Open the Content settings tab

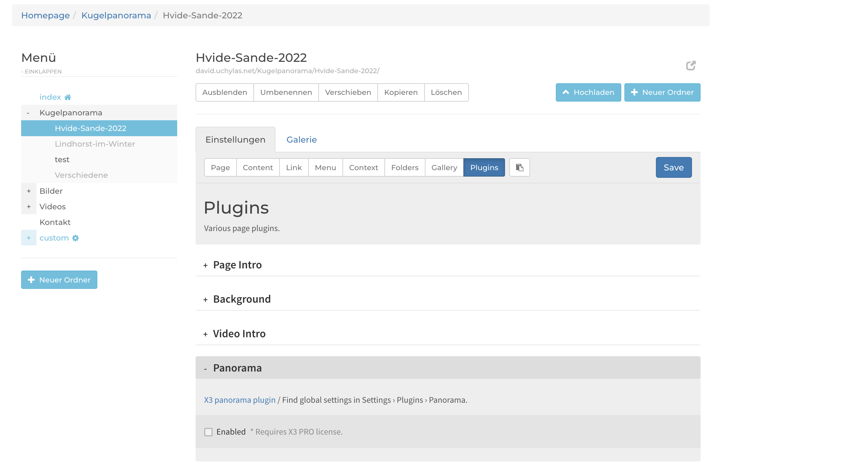coord(258,167)
